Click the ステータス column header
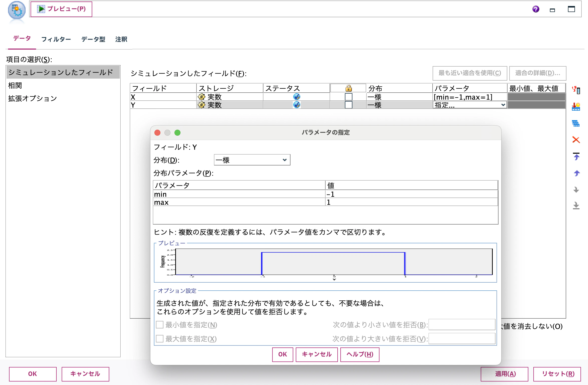Image resolution: width=588 pixels, height=385 pixels. tap(297, 88)
